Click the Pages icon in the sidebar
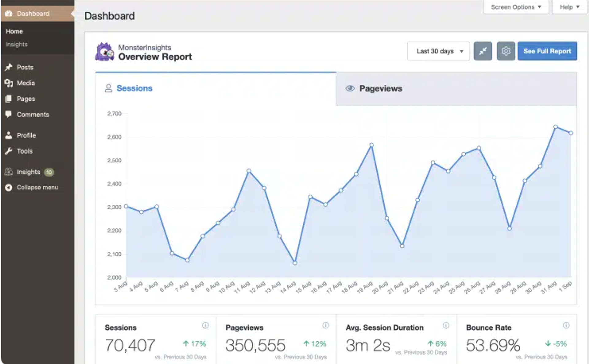The height and width of the screenshot is (364, 589). coord(9,99)
